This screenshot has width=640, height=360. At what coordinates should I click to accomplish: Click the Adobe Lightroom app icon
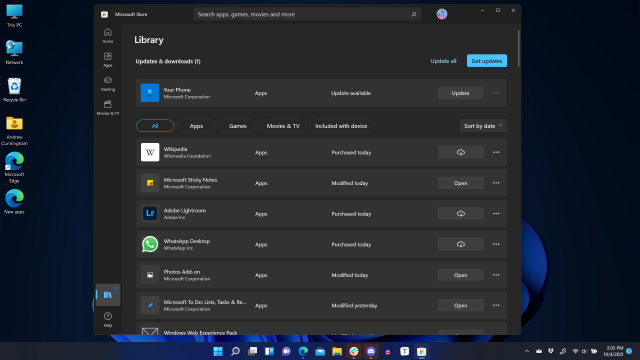tap(150, 213)
